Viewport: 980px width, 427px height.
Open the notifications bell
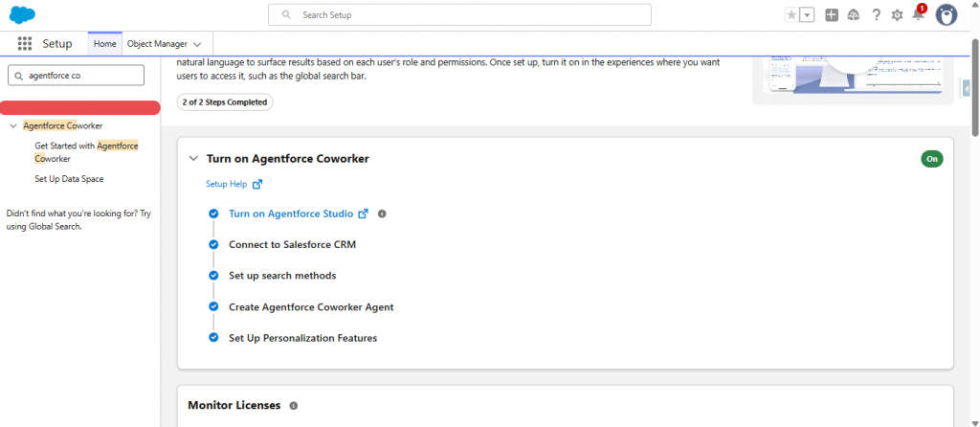tap(918, 15)
